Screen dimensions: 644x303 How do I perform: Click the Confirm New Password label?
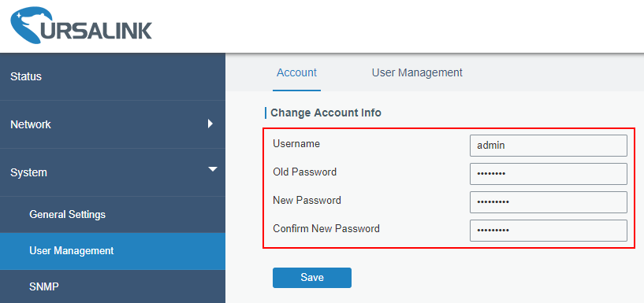pos(326,229)
